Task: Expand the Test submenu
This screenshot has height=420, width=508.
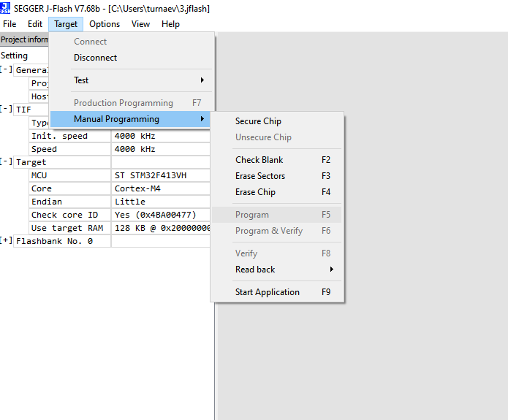Action: tap(132, 80)
